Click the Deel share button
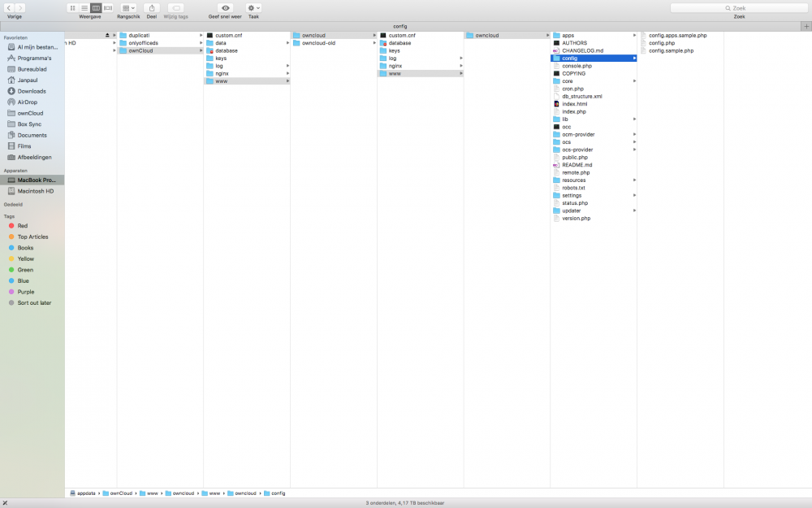 (x=152, y=8)
